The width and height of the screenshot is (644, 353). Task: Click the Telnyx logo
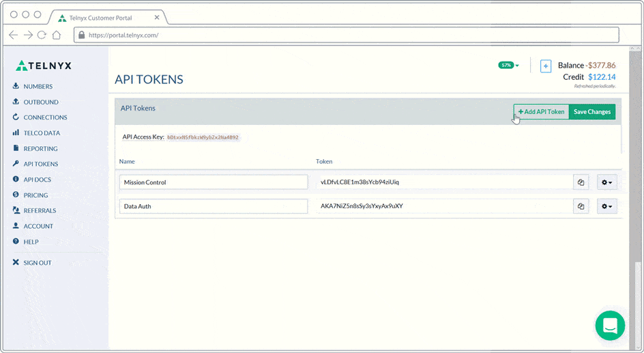tap(44, 66)
